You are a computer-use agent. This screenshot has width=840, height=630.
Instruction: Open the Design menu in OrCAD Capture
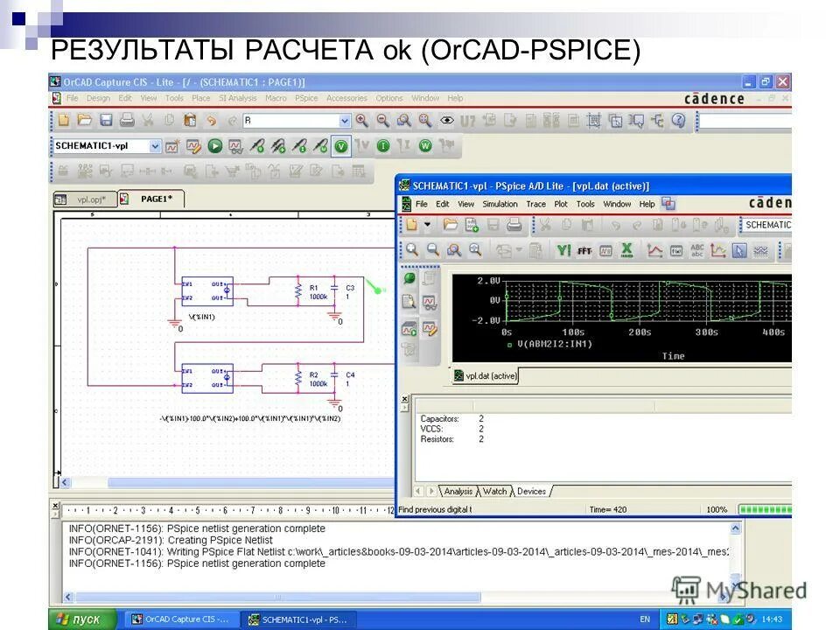click(x=98, y=98)
